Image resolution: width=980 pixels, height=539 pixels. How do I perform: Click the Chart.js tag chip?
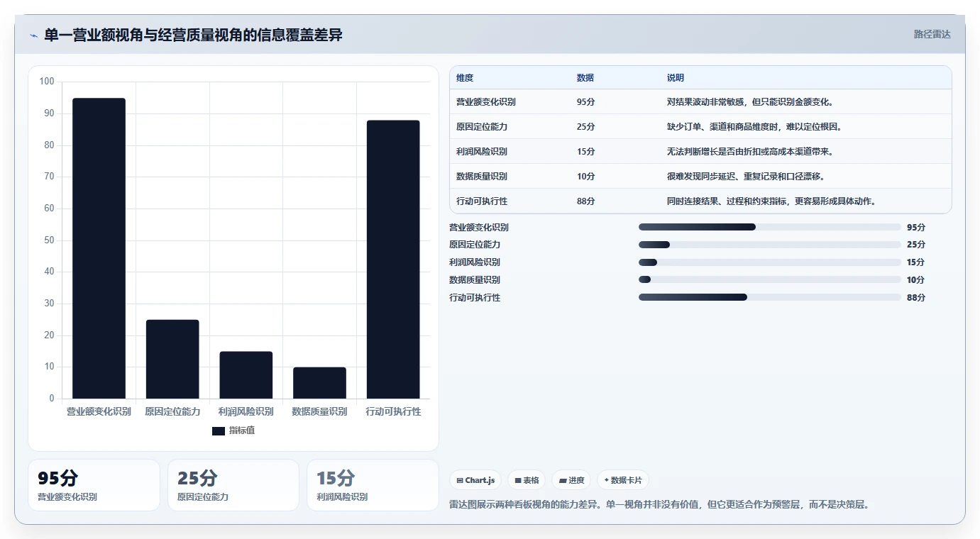(475, 480)
